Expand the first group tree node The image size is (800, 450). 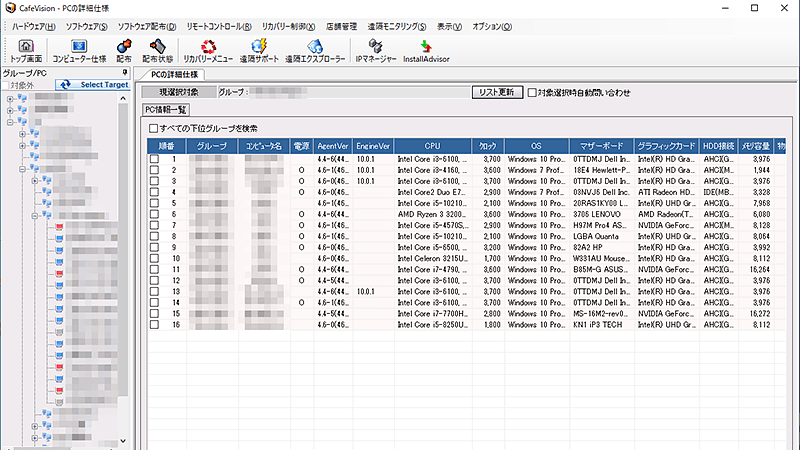10,98
